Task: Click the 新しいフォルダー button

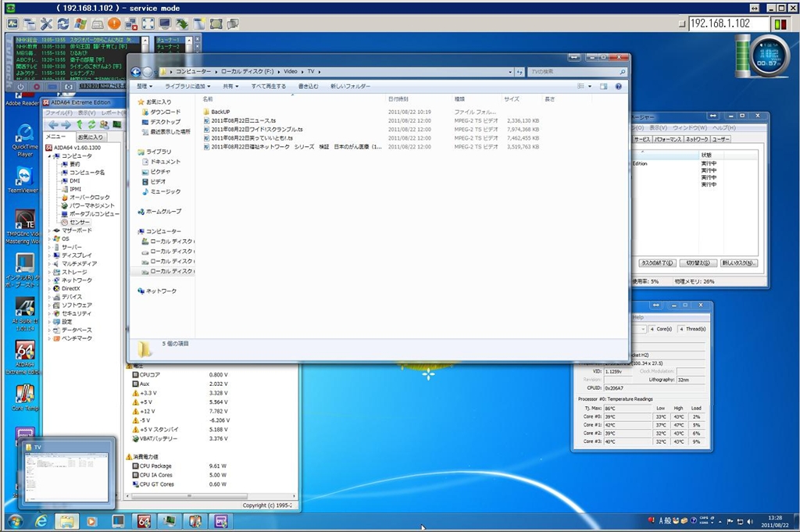Action: point(350,86)
